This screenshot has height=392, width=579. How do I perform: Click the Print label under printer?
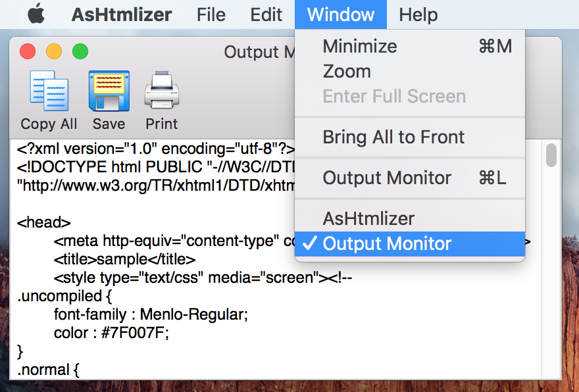click(x=161, y=124)
